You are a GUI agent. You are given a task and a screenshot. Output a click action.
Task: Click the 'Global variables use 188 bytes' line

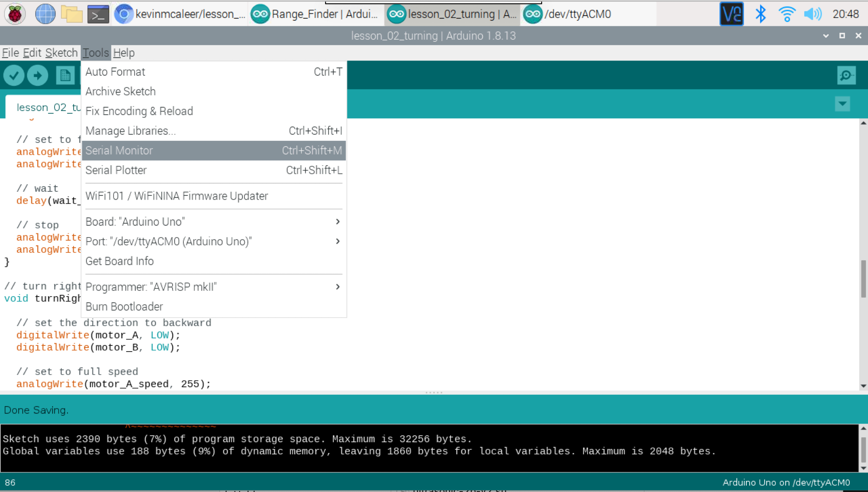(x=359, y=451)
